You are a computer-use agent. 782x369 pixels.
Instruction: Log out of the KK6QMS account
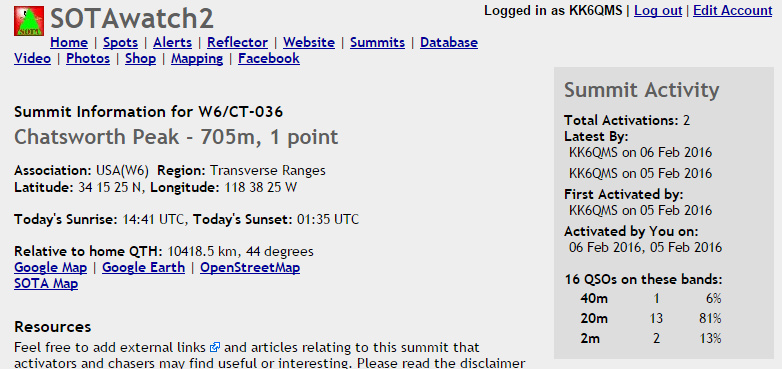[x=658, y=10]
